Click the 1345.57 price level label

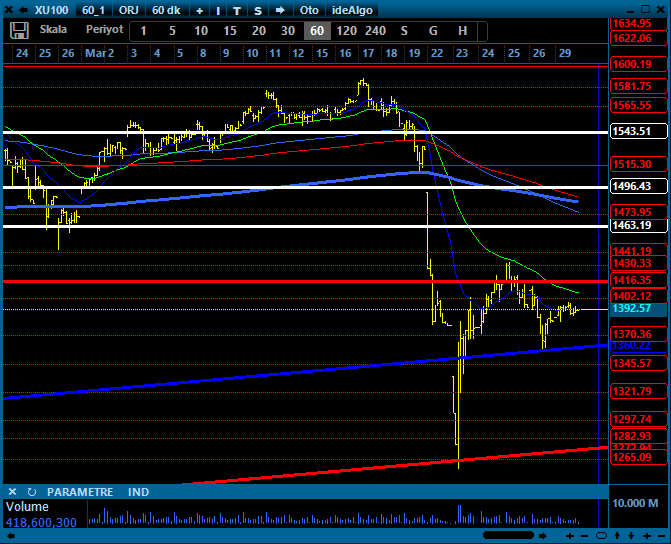tap(638, 363)
